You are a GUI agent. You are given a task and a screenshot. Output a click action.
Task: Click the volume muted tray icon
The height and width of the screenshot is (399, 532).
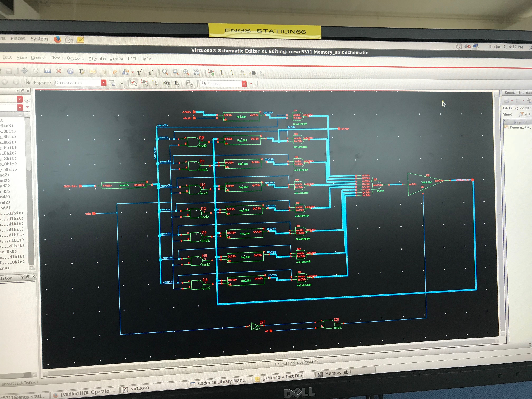pyautogui.click(x=467, y=46)
